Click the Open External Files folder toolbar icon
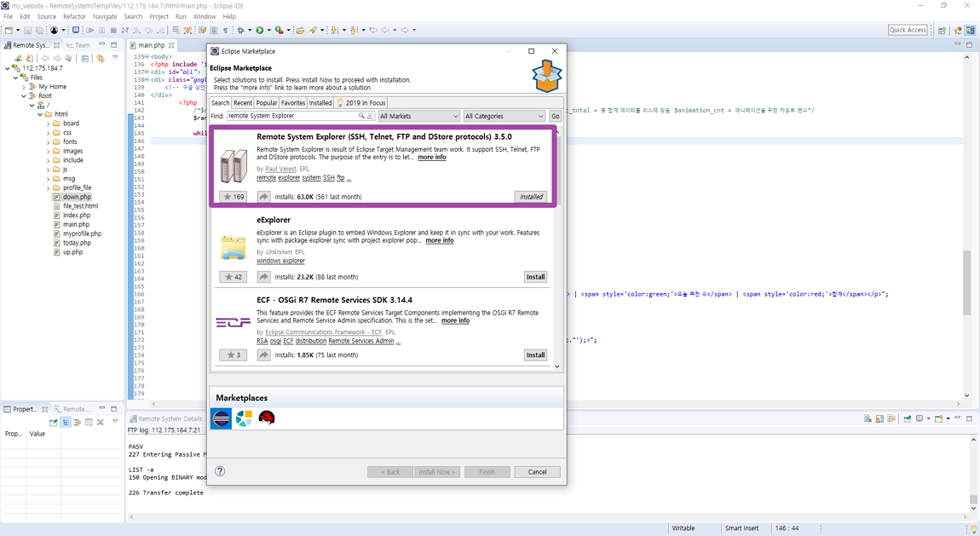Viewport: 980px width, 536px height. 300,30
